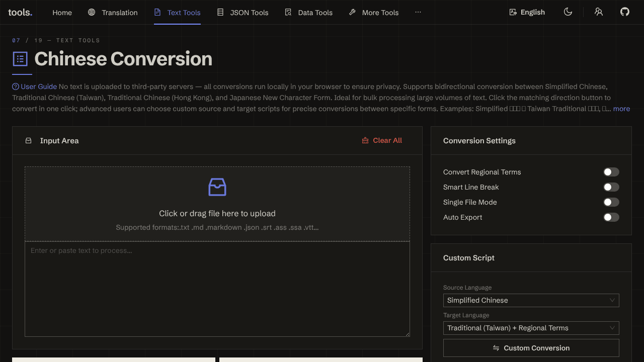
Task: Click the Custom Script heading
Action: click(469, 258)
